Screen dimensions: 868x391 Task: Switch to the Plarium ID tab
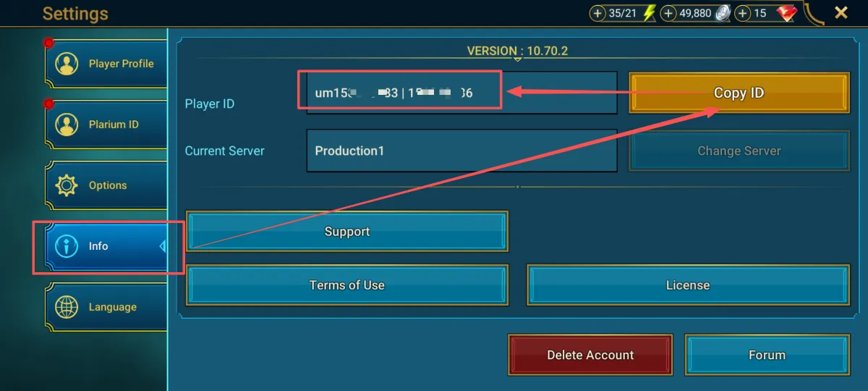pos(107,125)
